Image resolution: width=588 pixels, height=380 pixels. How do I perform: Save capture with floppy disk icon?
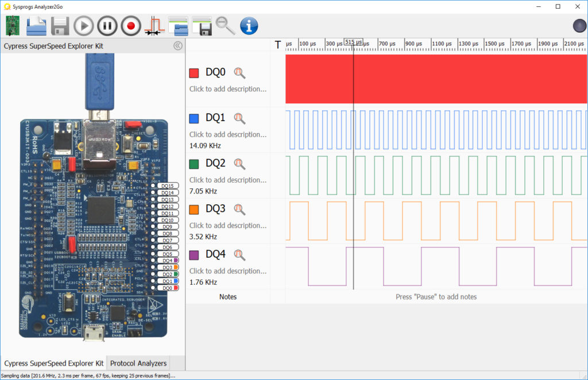click(x=60, y=26)
